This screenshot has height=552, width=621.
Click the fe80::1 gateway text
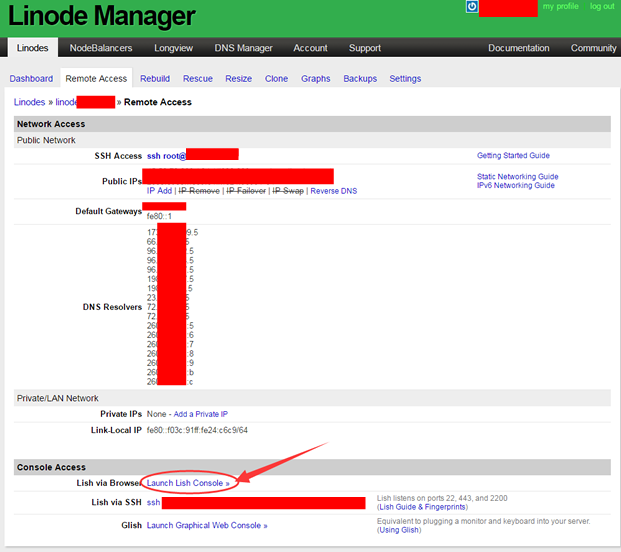tap(159, 216)
